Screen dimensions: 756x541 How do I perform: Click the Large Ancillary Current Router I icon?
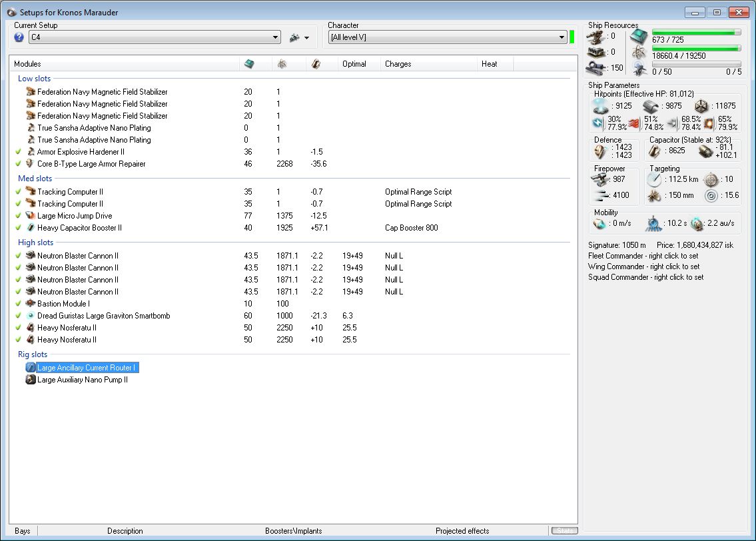coord(31,367)
